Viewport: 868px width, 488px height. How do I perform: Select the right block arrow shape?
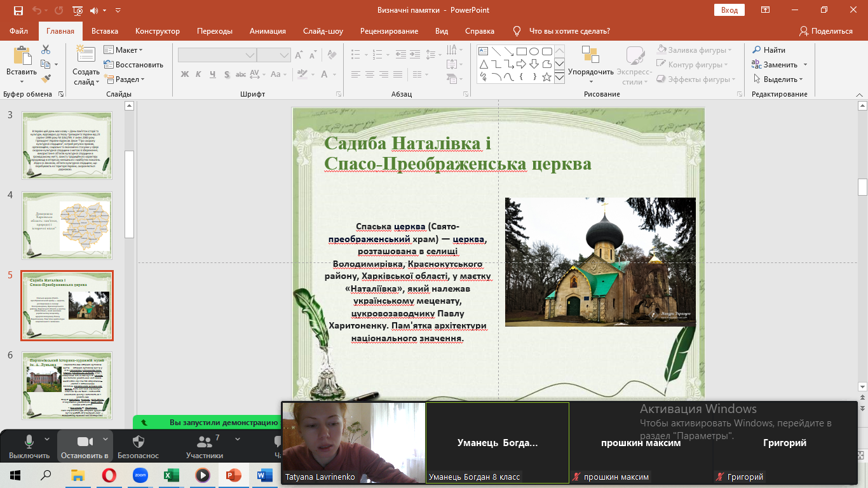tap(521, 64)
